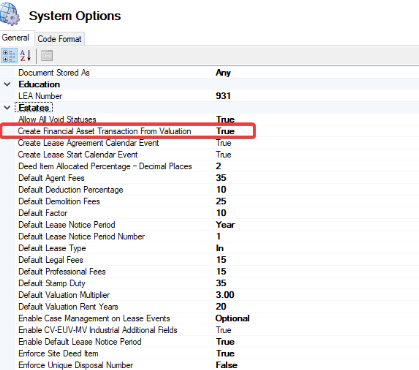Select Default Agent Fees property

click(x=51, y=178)
